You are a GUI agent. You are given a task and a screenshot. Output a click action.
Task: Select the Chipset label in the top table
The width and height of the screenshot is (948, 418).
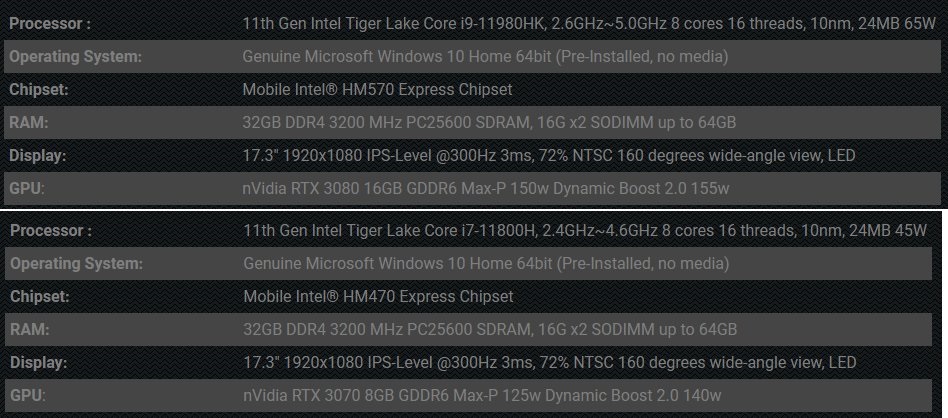point(37,89)
